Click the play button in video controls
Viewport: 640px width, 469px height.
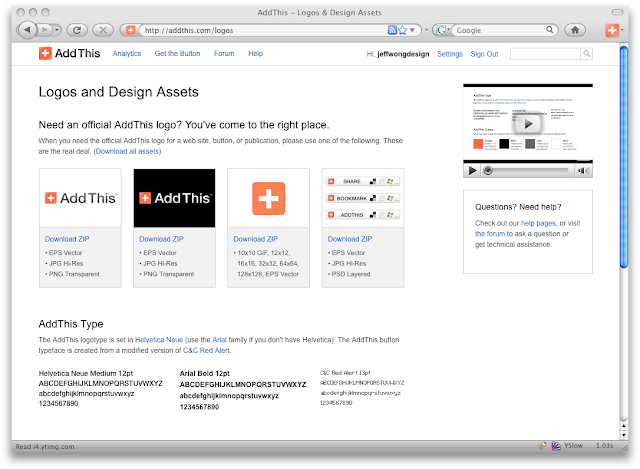[472, 171]
